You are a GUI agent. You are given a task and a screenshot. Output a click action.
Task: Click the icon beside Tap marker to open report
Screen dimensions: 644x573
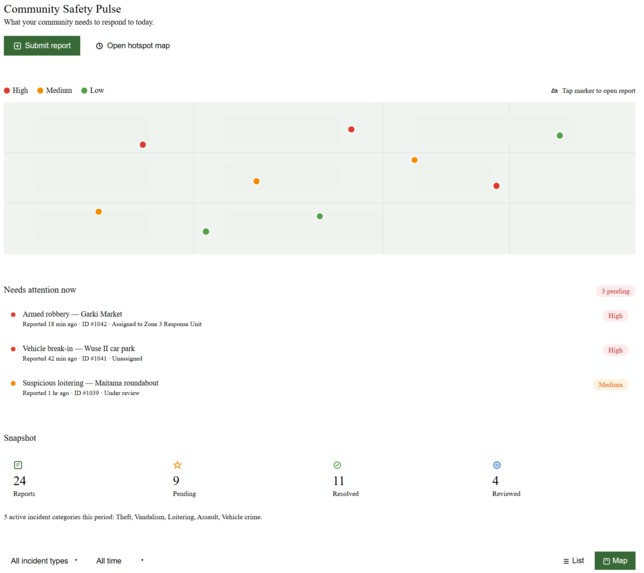pyautogui.click(x=554, y=91)
